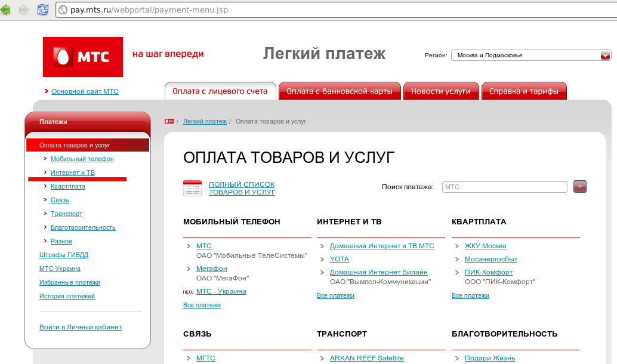The width and height of the screenshot is (617, 364).
Task: Open Домашний Интернет и ТВ МТС link
Action: [382, 246]
